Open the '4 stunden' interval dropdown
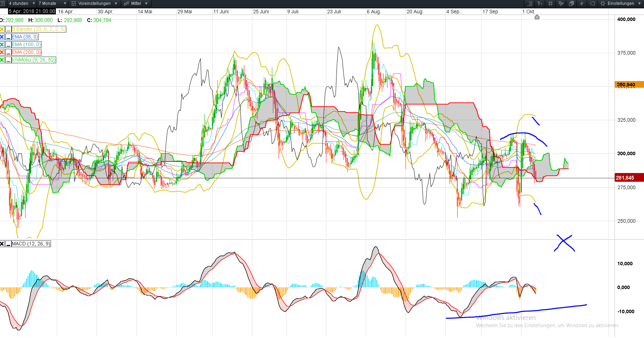The image size is (644, 338). (22, 3)
